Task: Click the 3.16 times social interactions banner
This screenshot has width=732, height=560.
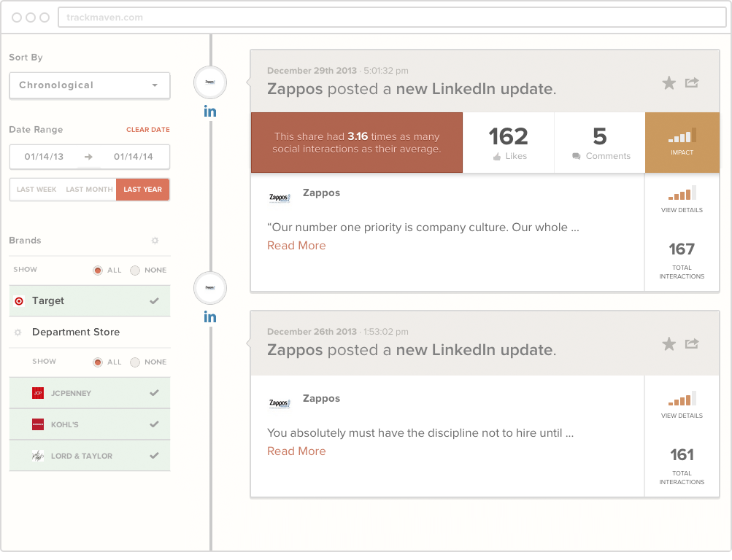Action: [x=357, y=143]
